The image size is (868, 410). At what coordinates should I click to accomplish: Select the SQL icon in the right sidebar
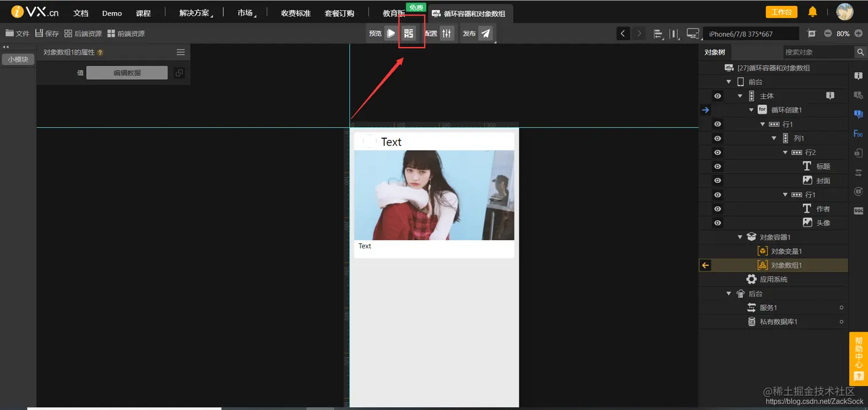859,211
